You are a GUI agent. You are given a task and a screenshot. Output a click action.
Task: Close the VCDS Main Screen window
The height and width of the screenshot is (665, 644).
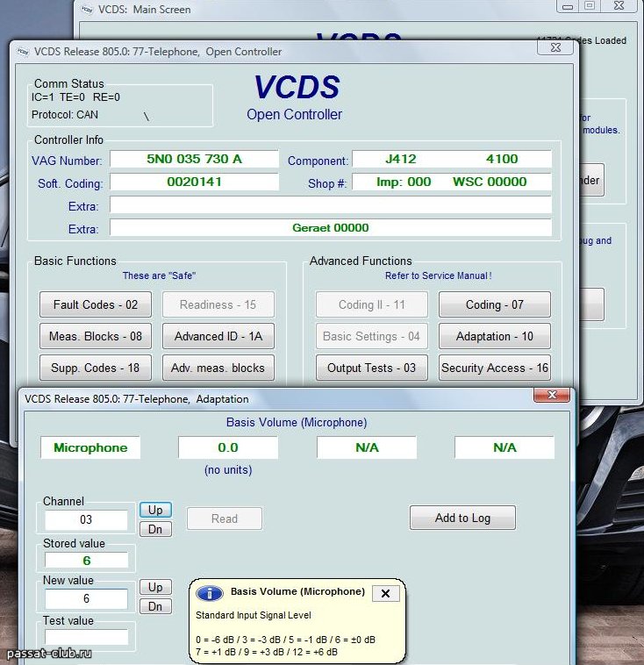(619, 6)
